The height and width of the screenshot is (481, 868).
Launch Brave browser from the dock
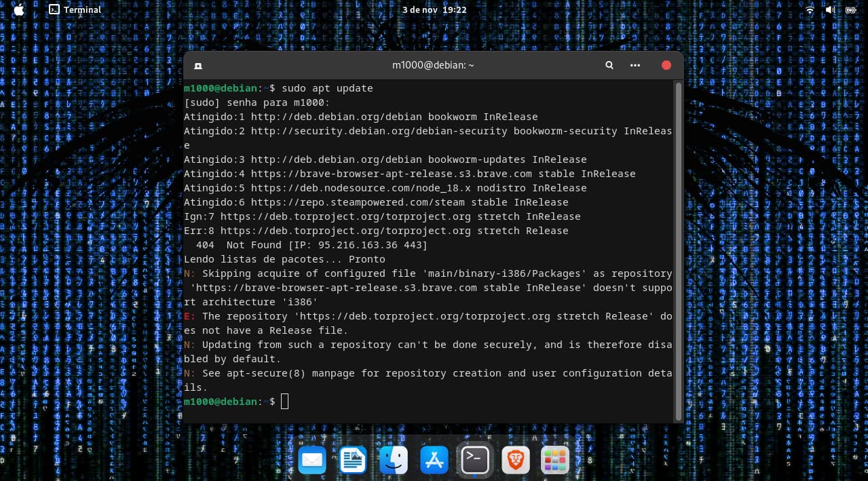pos(516,461)
